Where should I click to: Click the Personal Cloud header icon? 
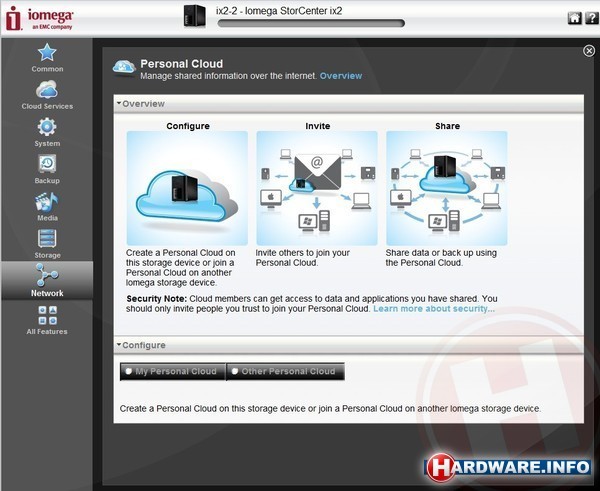tap(124, 67)
